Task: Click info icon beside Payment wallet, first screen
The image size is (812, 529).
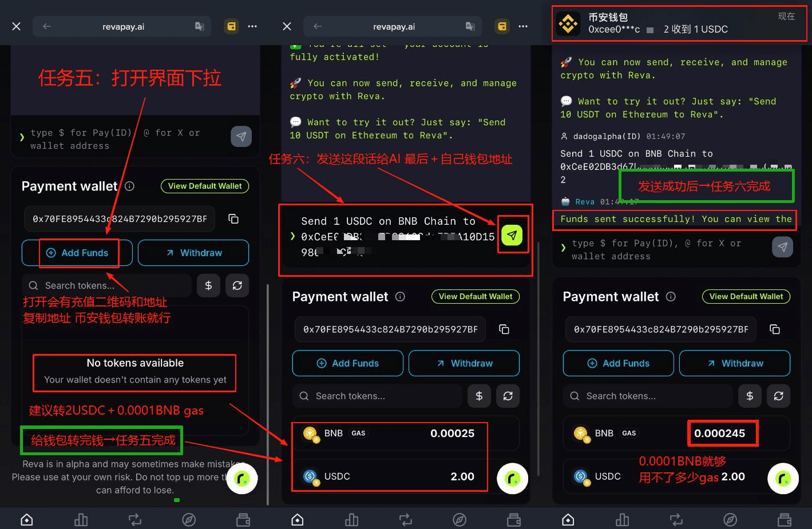Action: tap(130, 186)
